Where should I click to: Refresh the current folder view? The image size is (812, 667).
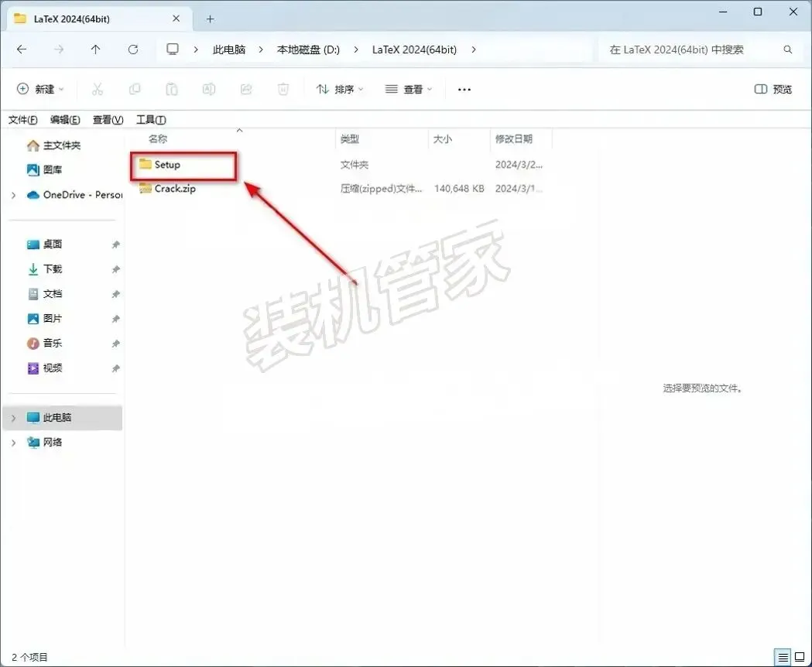(133, 50)
